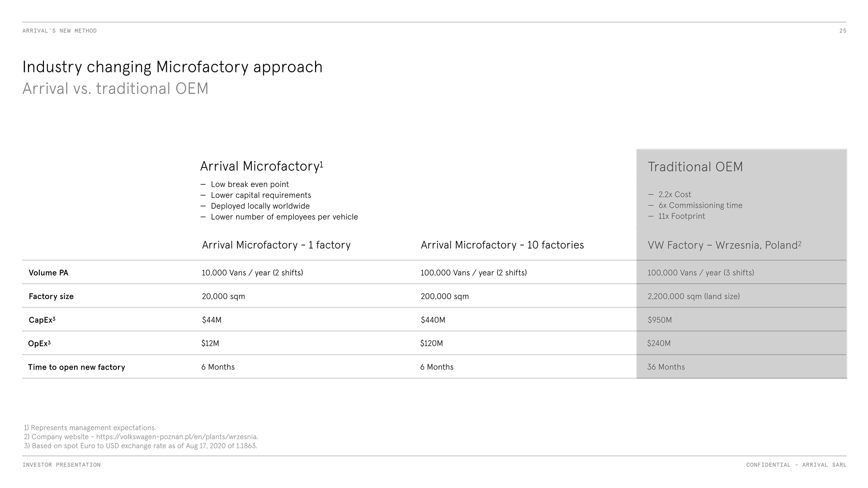Select the 'Arrival Microfactory - 10 factories' column header
868x488 pixels.
tap(502, 245)
